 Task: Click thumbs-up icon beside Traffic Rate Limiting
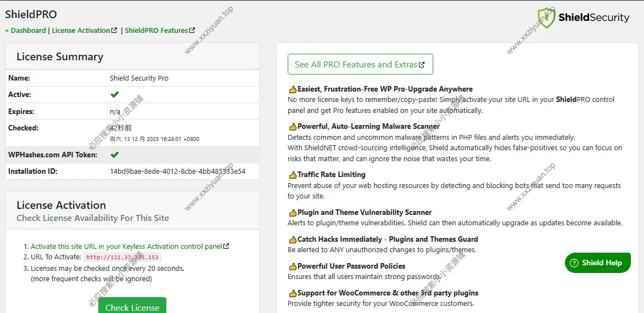coord(293,175)
